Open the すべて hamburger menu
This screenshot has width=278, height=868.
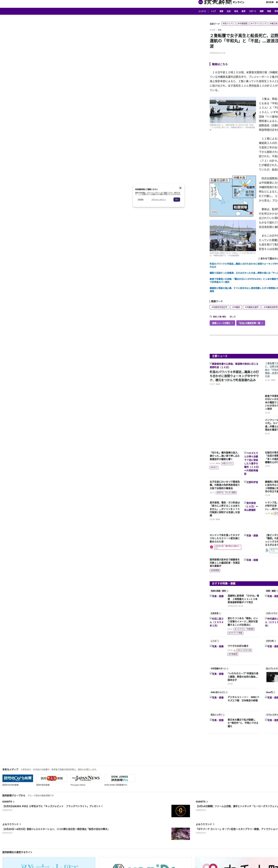(202, 11)
